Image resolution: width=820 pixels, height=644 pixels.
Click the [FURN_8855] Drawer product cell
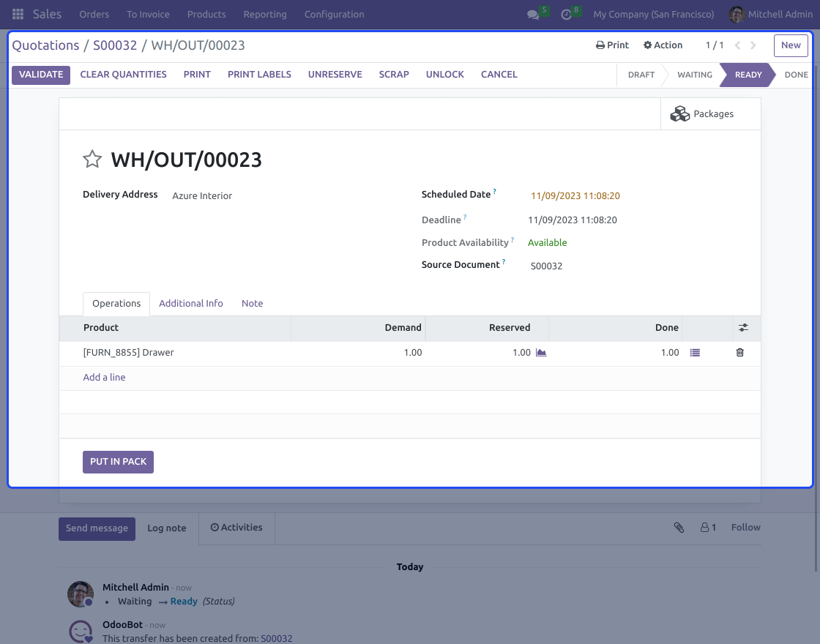click(x=175, y=353)
